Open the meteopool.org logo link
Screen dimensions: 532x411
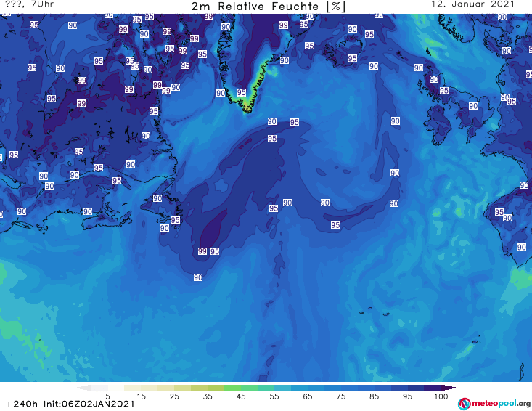pos(494,404)
